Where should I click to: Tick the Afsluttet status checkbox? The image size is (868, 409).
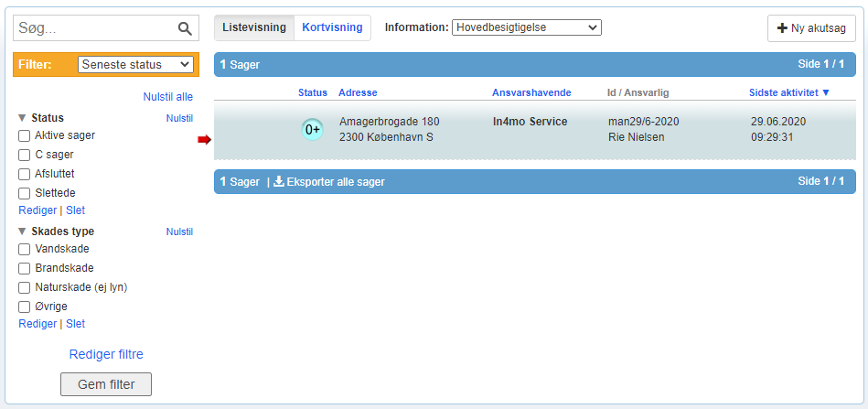coord(25,174)
